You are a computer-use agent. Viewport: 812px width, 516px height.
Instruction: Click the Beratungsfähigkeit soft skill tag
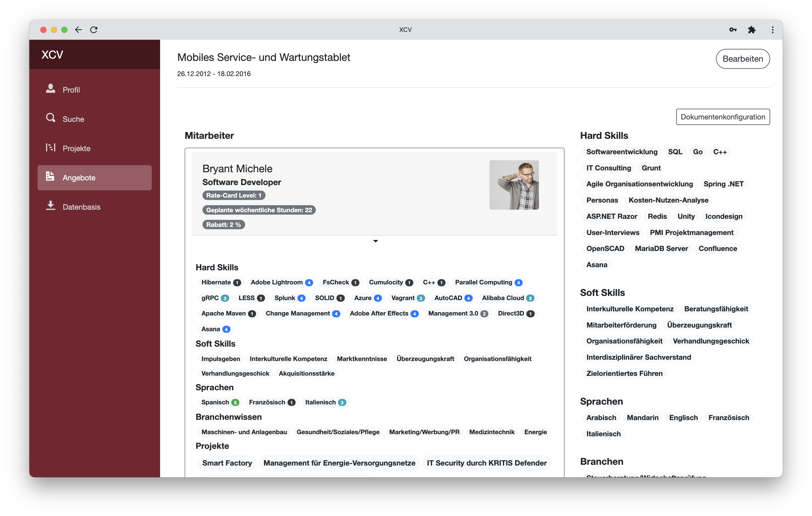pos(716,309)
